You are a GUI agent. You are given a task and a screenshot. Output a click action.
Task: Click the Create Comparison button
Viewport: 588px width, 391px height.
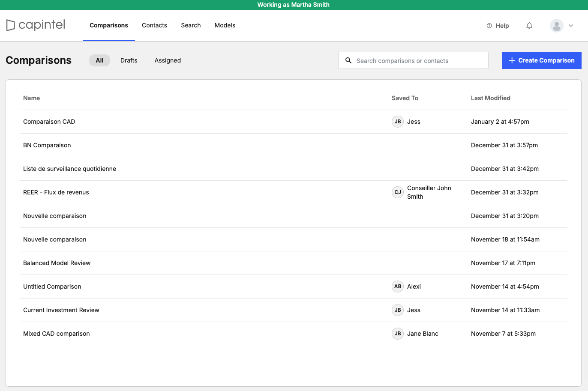(542, 60)
